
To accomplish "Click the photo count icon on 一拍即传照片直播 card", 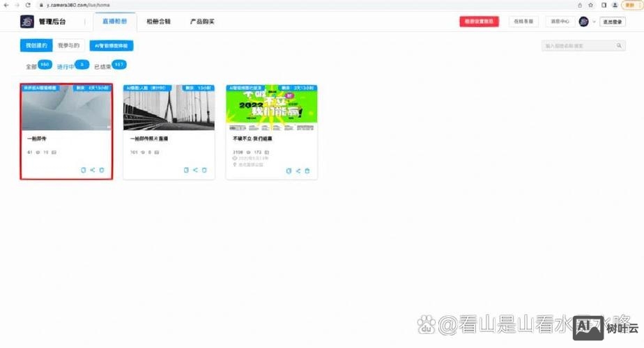I will [157, 152].
